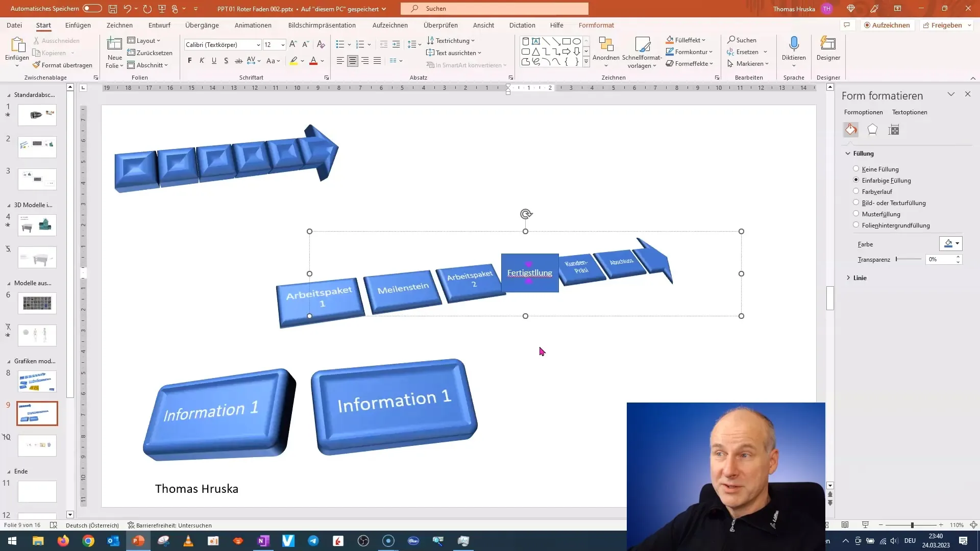This screenshot has height=551, width=980.
Task: Click the Überüfen menu item
Action: click(440, 25)
